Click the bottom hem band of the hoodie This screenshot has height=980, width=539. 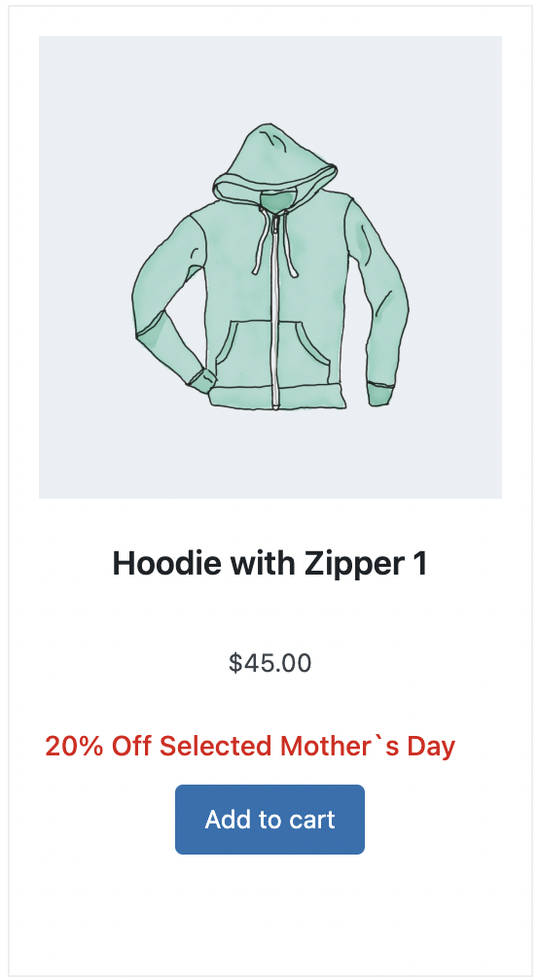pos(277,398)
